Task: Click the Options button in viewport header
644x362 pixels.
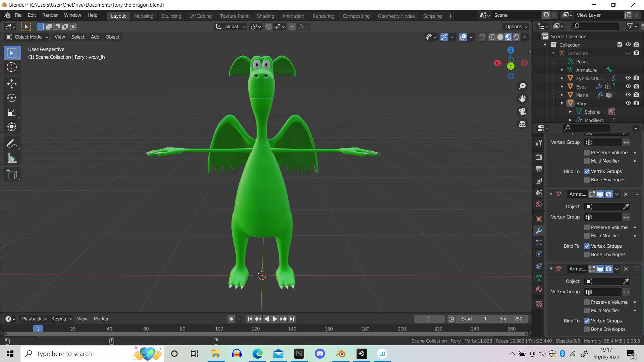Action: [x=516, y=26]
